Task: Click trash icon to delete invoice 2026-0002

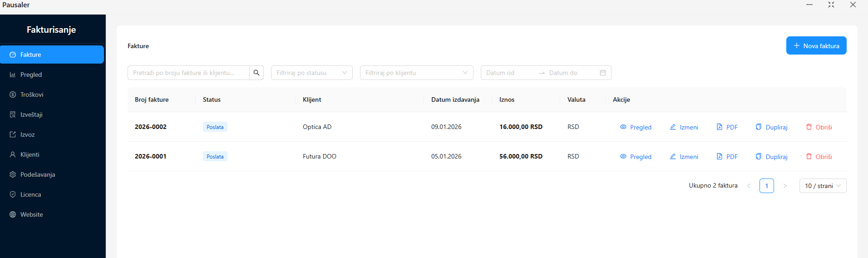Action: pyautogui.click(x=809, y=127)
